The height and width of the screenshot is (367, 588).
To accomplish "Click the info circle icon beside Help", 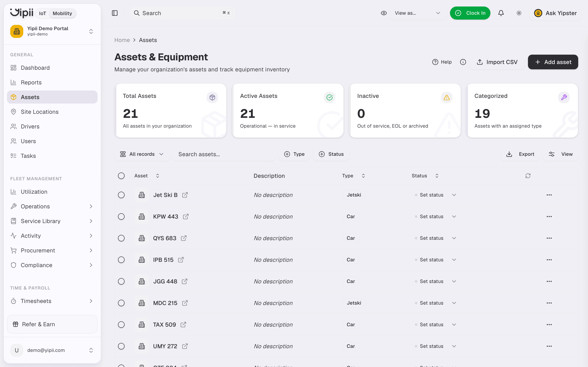I will [x=463, y=62].
